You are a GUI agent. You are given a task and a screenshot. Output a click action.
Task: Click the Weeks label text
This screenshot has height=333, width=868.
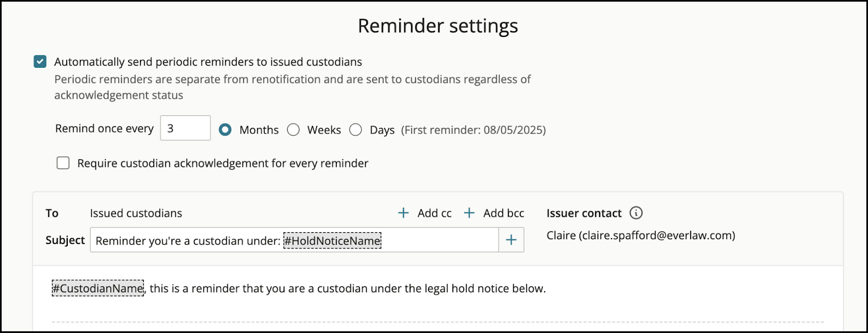click(324, 130)
